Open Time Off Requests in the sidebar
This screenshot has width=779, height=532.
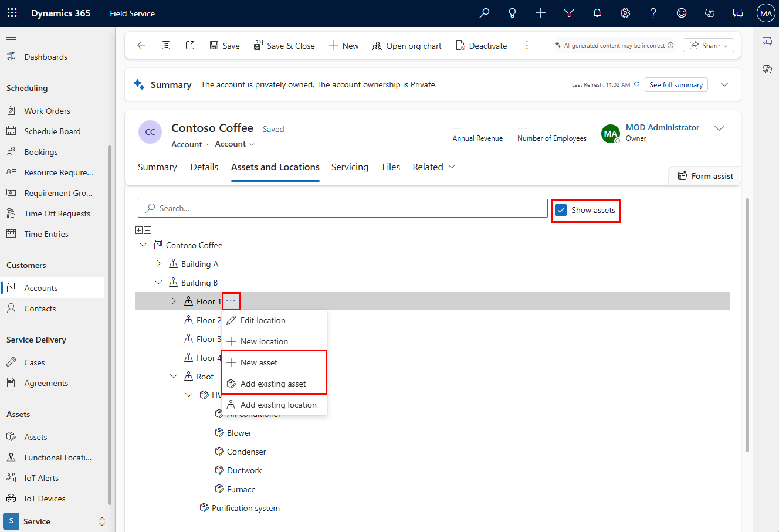point(57,213)
